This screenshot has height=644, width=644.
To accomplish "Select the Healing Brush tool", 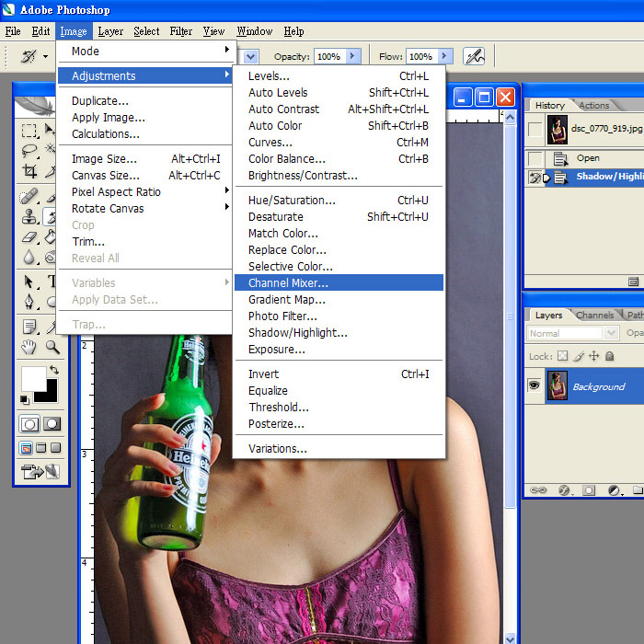I will 29,196.
